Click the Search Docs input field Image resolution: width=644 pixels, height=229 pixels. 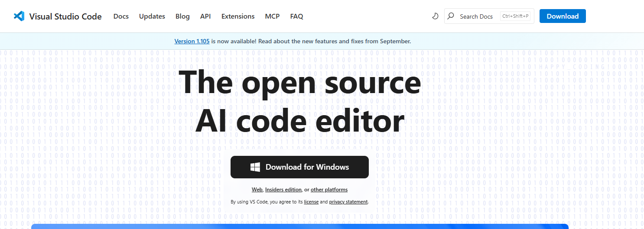[x=489, y=16]
